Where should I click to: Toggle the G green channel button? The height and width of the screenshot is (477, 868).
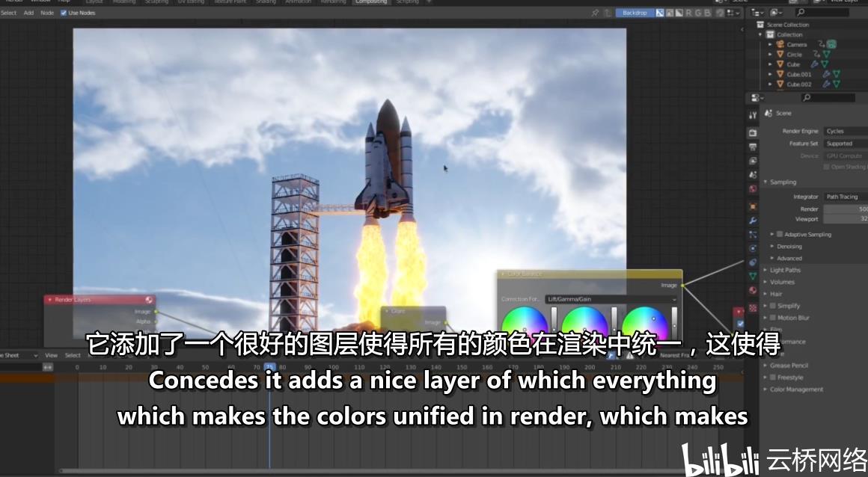(698, 13)
